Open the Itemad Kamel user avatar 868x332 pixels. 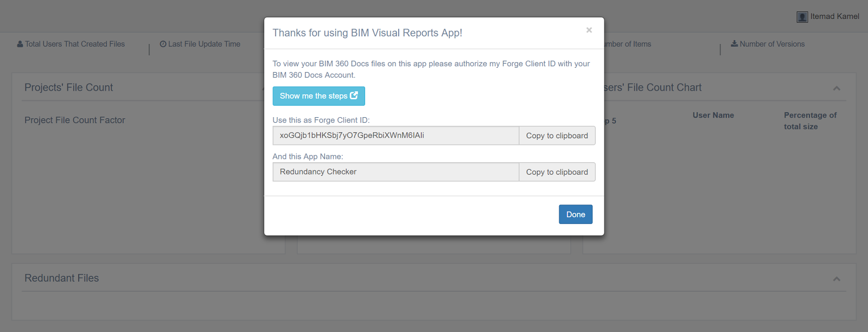802,17
